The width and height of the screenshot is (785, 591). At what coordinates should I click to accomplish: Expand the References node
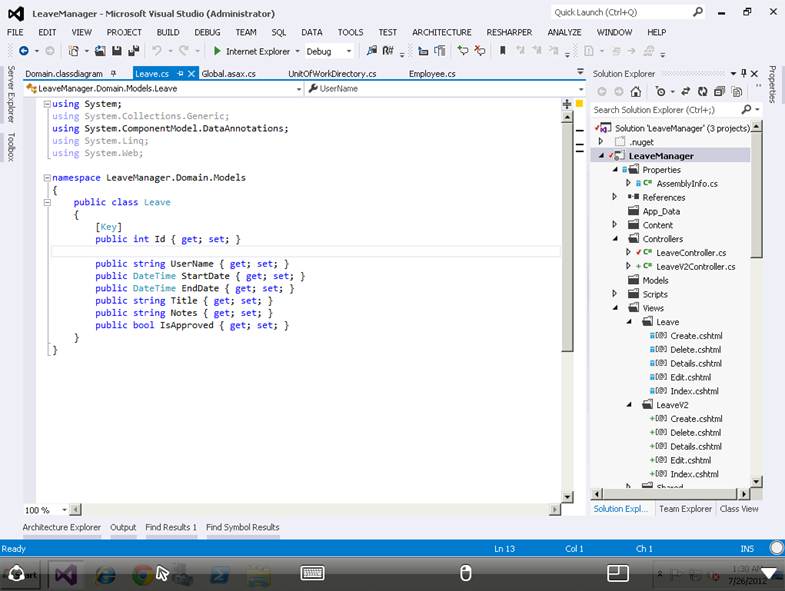(x=614, y=197)
